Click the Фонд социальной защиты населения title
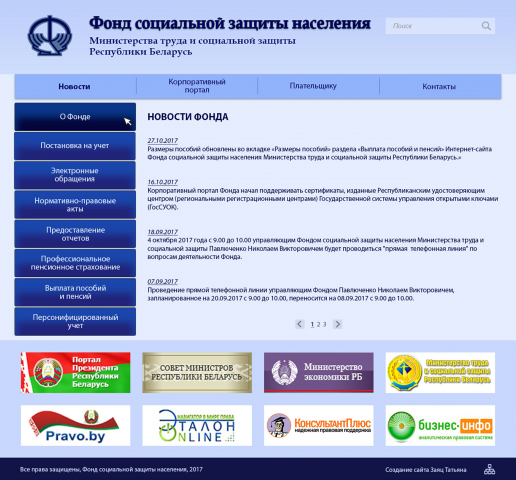Image resolution: width=516 pixels, height=480 pixels. pyautogui.click(x=230, y=23)
